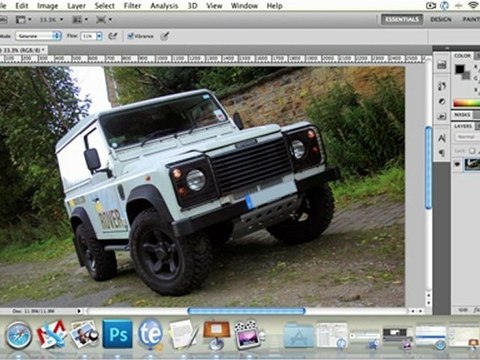The width and height of the screenshot is (480, 360).
Task: Click the black foreground color swatch
Action: (460, 69)
